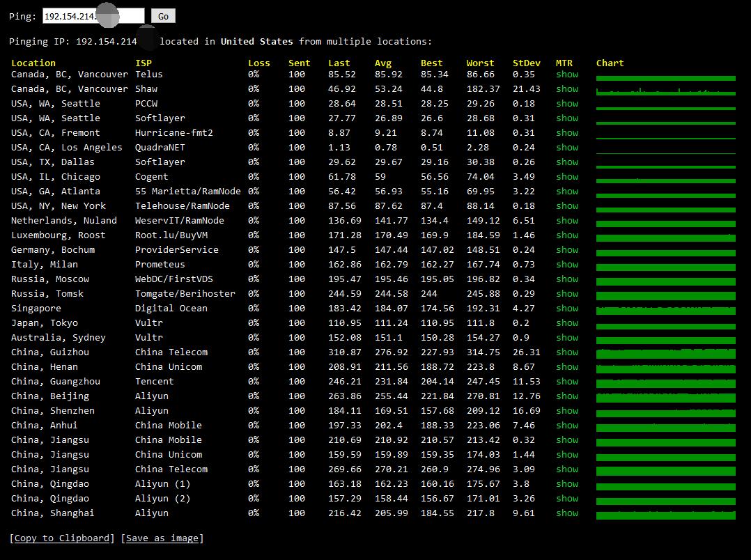Show MTR for Jiangsu China Unicom row
The height and width of the screenshot is (560, 751).
(x=567, y=455)
